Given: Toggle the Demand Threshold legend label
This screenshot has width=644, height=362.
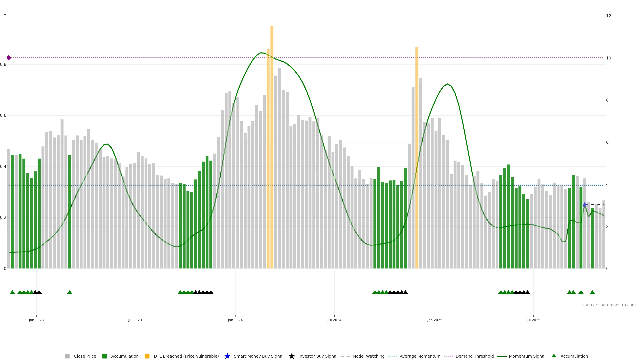Looking at the screenshot, I should (474, 356).
